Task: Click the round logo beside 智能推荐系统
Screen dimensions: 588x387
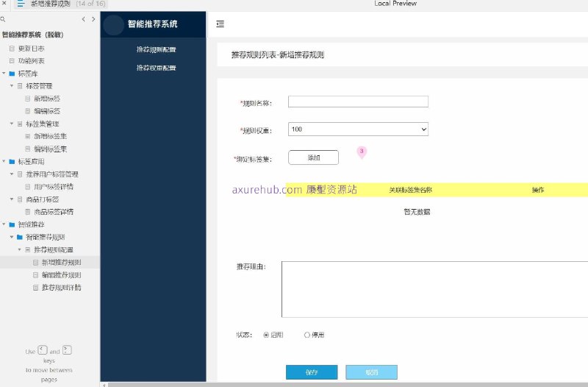Action: (113, 25)
